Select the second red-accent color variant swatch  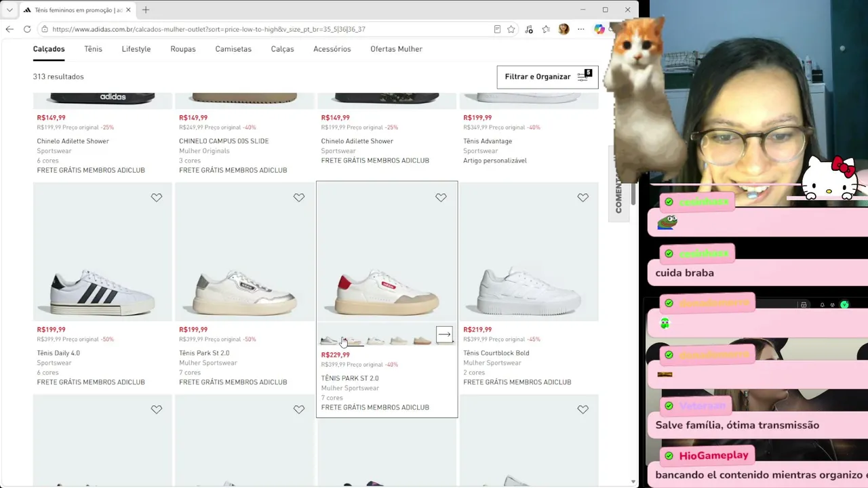click(353, 340)
